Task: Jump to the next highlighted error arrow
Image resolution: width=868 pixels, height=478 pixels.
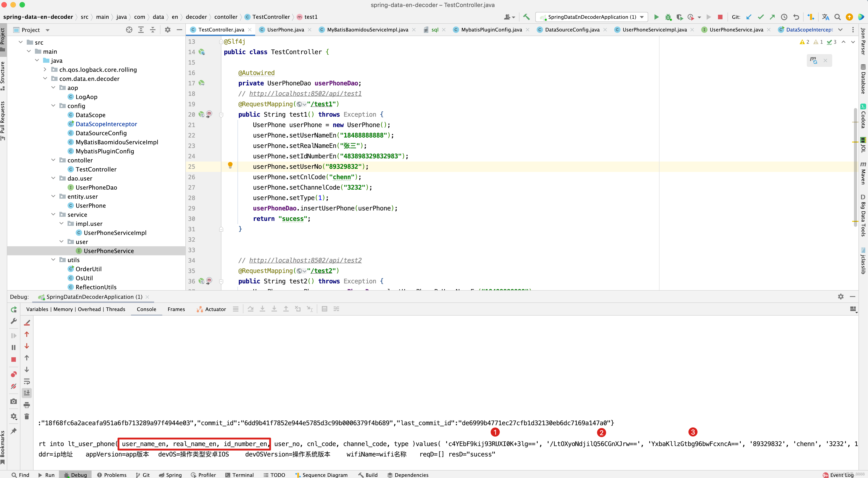Action: pos(853,42)
